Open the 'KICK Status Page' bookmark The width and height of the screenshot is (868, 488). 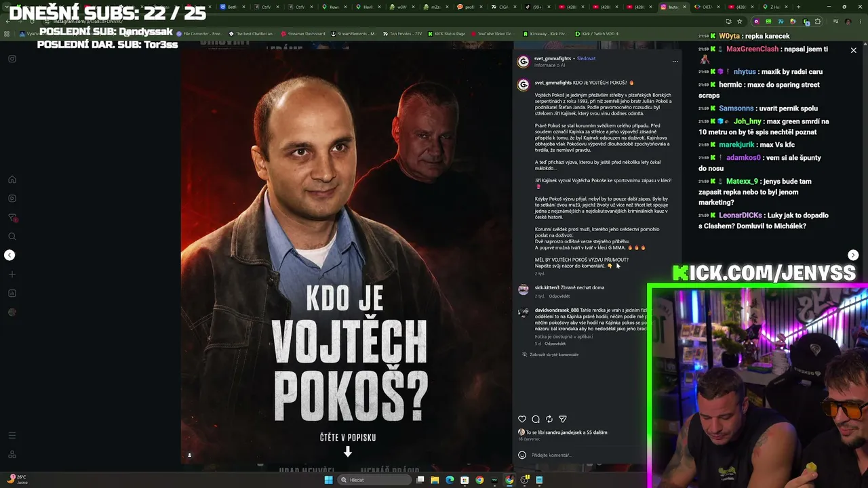[x=446, y=33]
